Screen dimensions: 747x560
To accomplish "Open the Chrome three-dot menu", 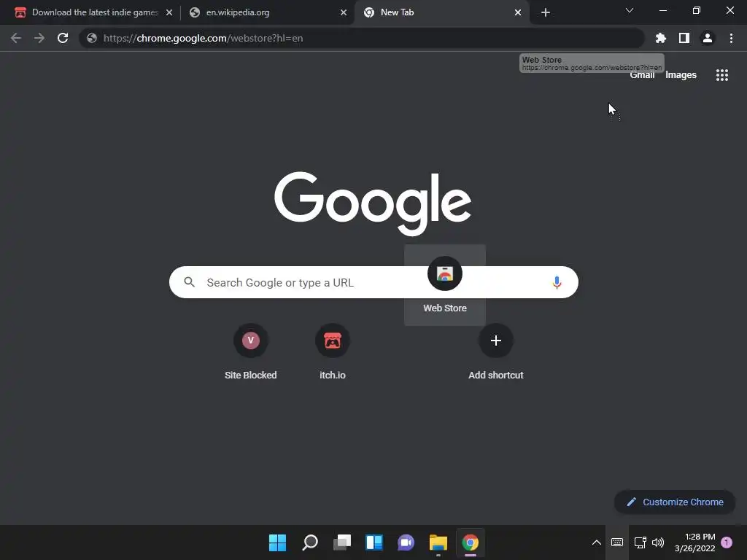I will pyautogui.click(x=731, y=38).
